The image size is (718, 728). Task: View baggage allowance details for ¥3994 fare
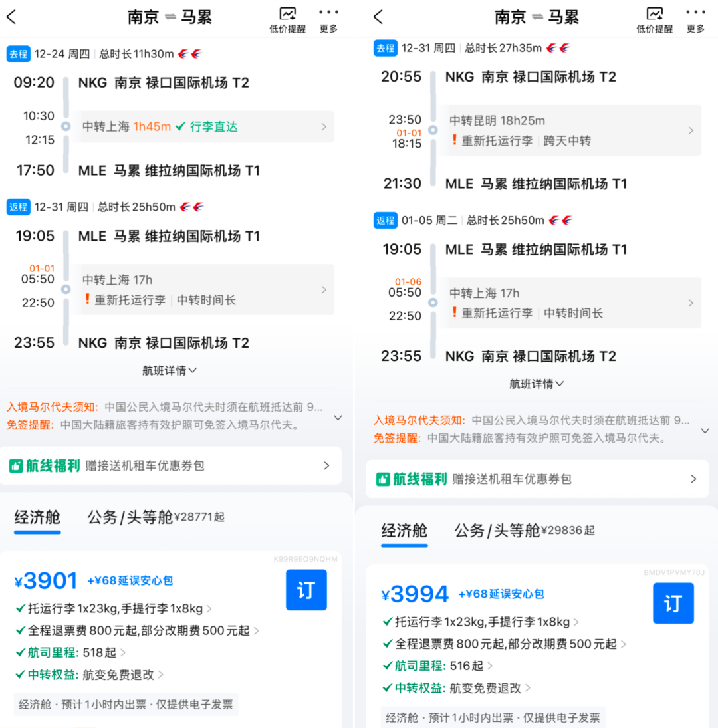point(481,622)
